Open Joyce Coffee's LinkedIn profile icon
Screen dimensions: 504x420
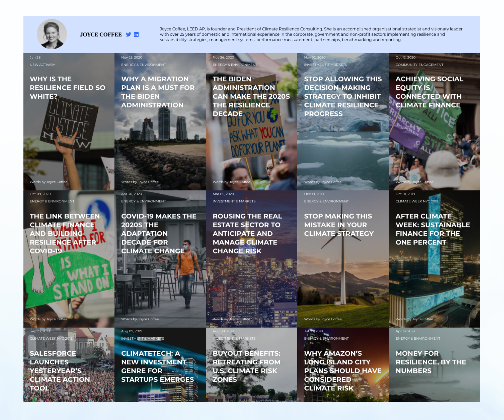pos(136,34)
